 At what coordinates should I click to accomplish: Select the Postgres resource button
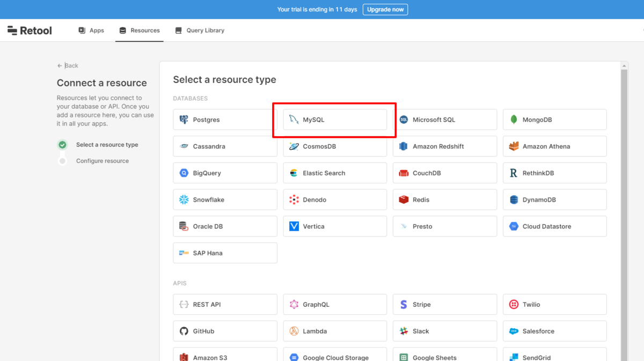point(225,120)
